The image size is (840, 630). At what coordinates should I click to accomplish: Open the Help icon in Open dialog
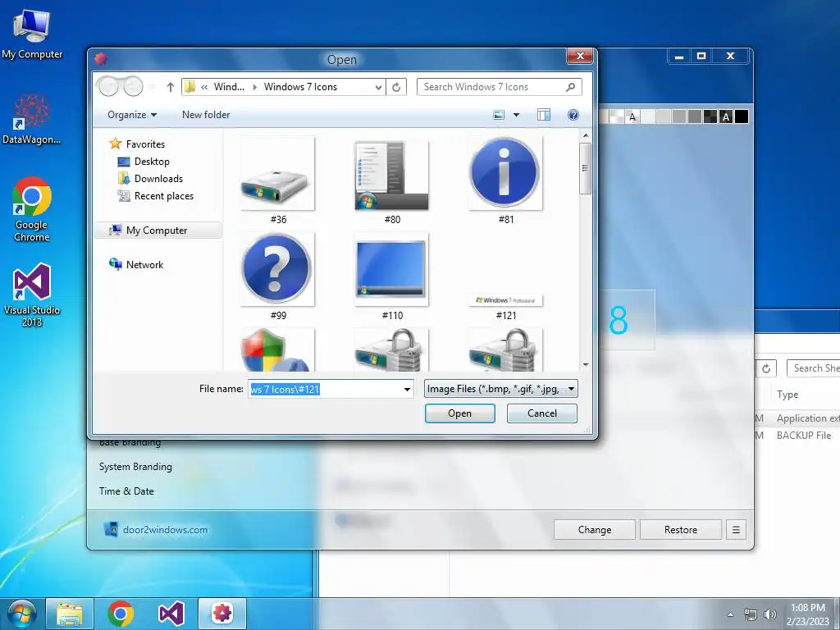pyautogui.click(x=573, y=115)
